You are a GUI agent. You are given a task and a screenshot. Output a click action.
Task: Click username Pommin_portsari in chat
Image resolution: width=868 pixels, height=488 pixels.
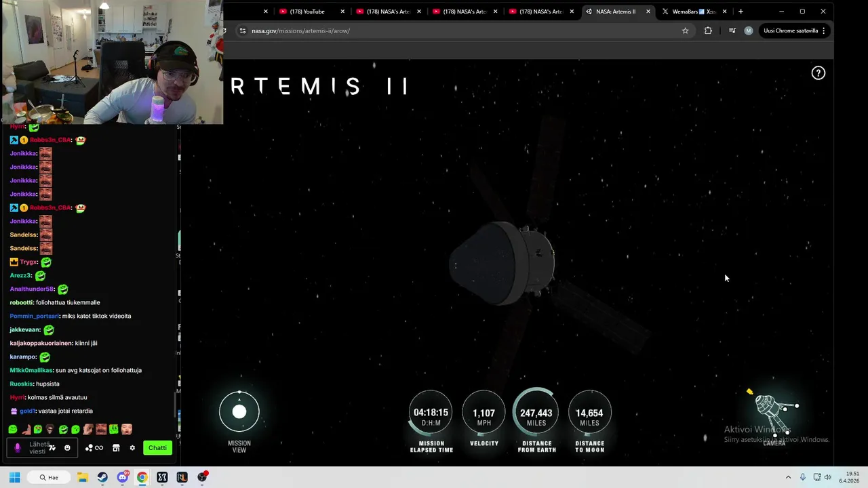point(34,316)
